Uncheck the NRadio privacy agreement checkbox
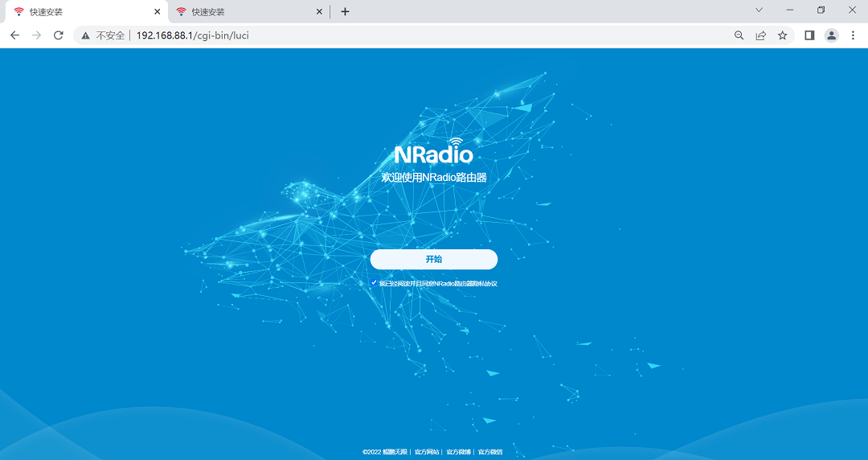 tap(374, 282)
